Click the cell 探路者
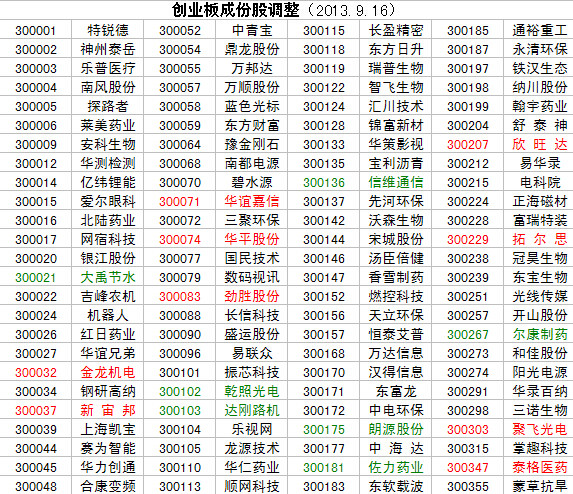Screen dimensions: 573x494 click(x=108, y=106)
